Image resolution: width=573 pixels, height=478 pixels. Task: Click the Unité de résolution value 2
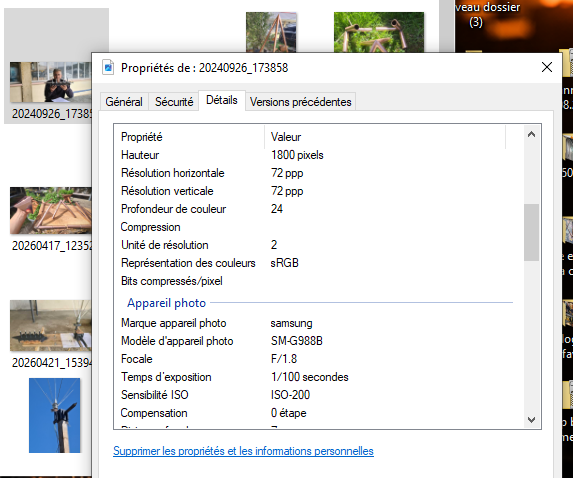[274, 245]
